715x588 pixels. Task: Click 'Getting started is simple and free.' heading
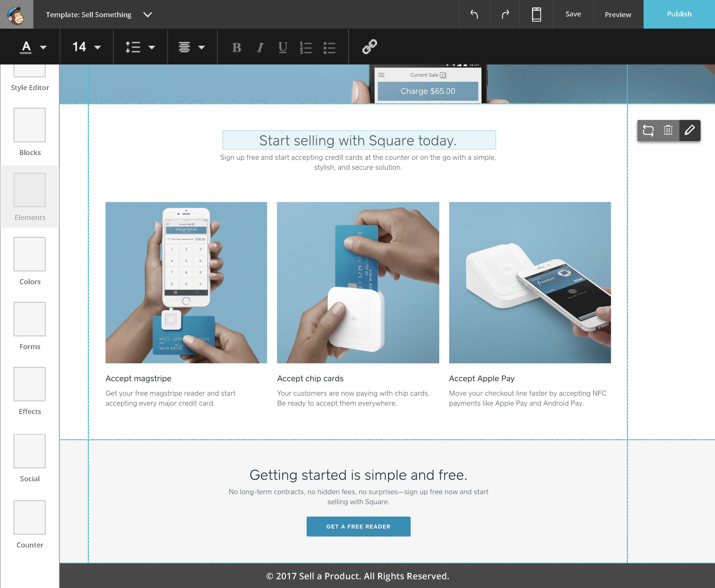(x=358, y=475)
